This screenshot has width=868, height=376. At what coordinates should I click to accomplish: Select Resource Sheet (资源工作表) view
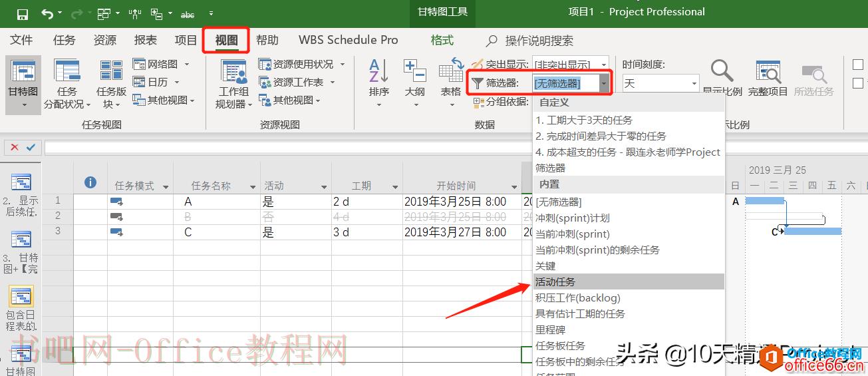pos(297,82)
